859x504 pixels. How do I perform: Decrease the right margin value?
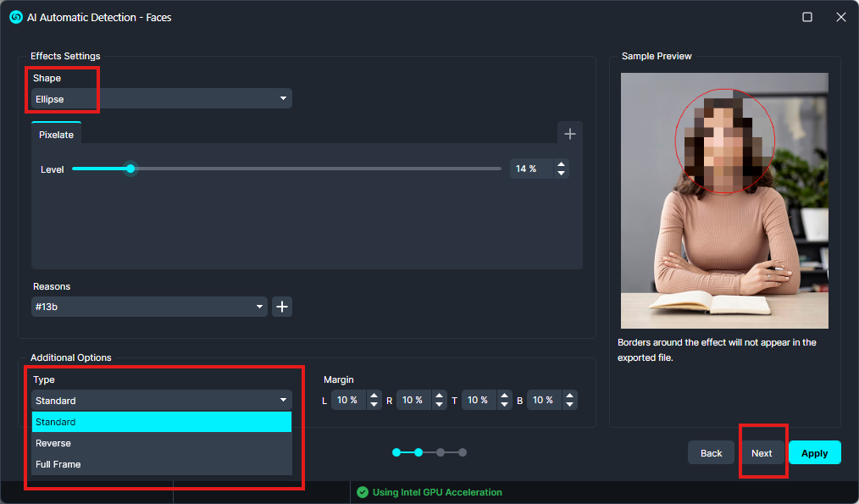click(x=439, y=405)
